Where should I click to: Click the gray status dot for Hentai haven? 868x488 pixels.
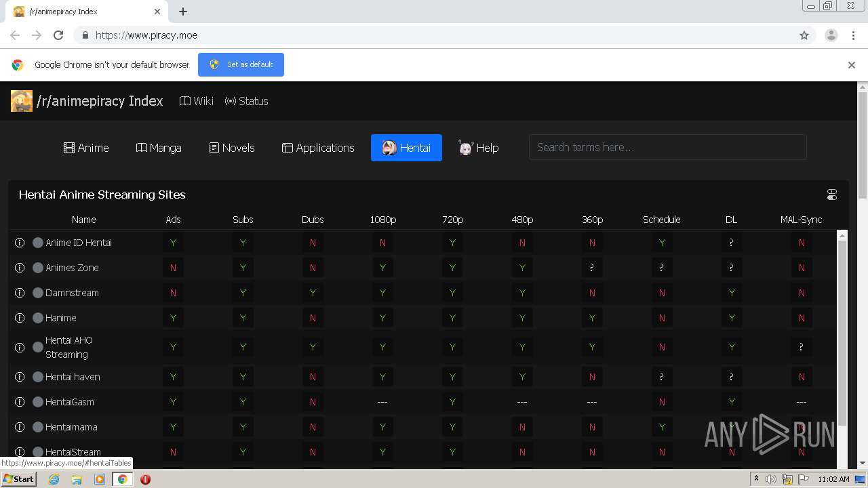[38, 377]
